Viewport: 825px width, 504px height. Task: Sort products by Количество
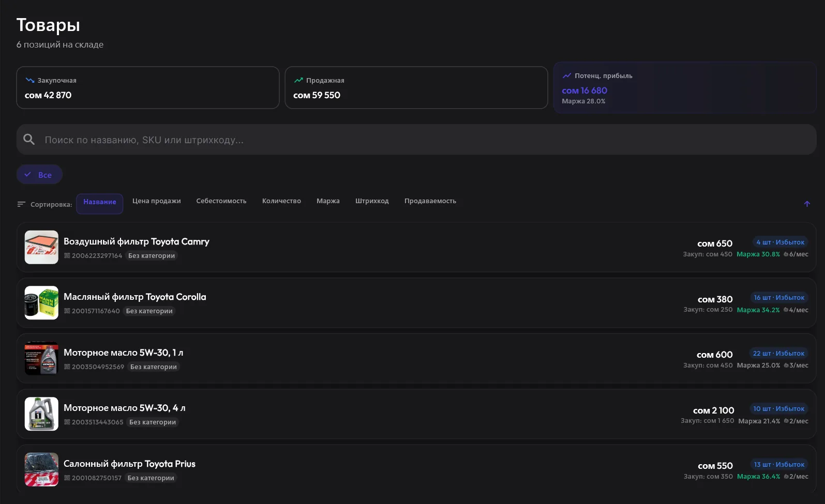tap(281, 201)
